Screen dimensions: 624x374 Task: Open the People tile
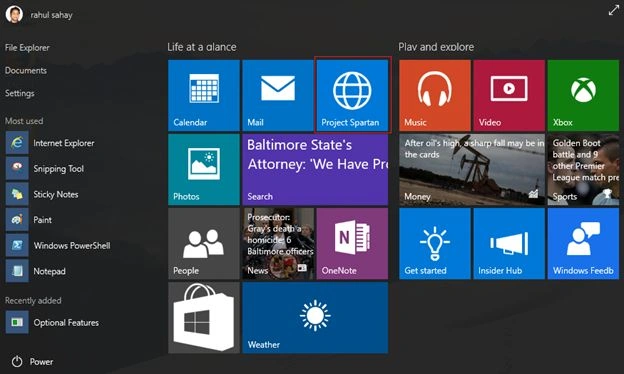[204, 243]
